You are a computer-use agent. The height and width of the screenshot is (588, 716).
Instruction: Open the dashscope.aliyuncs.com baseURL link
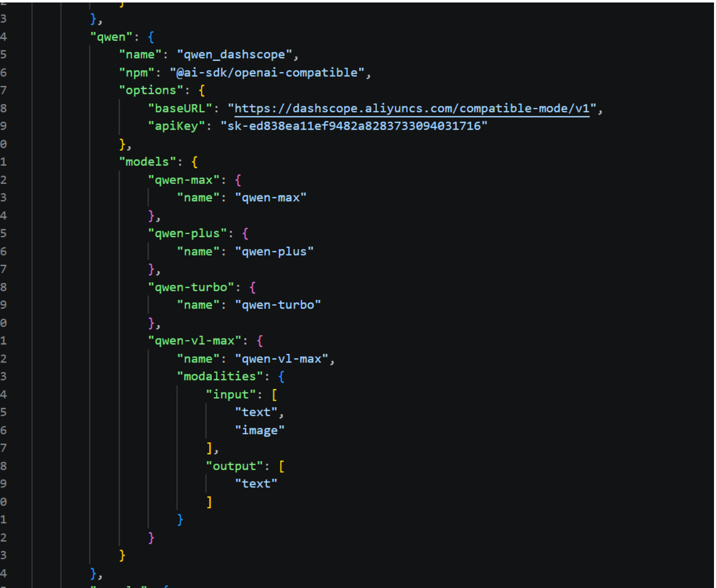412,108
